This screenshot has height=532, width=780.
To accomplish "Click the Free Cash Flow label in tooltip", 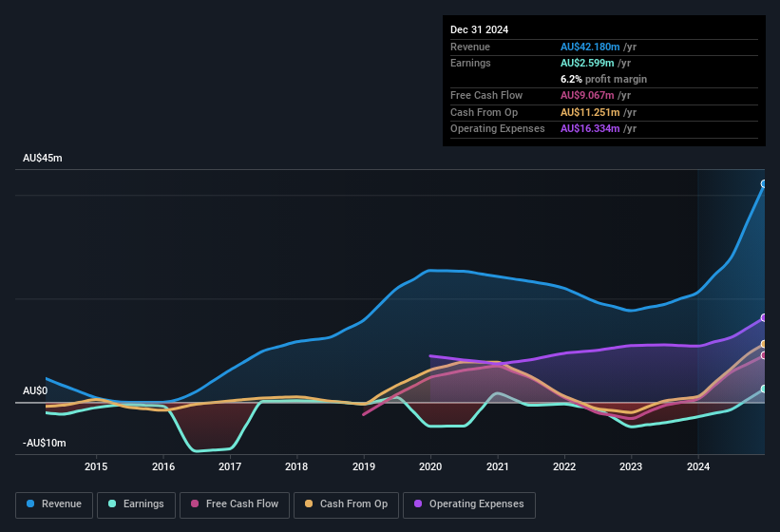I will 486,95.
